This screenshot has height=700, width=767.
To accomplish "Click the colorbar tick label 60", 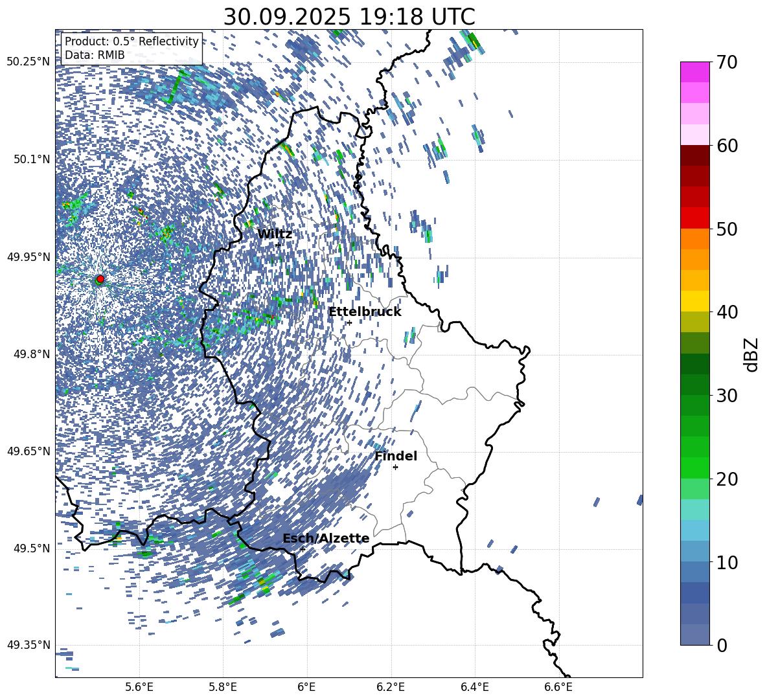I will (x=727, y=146).
